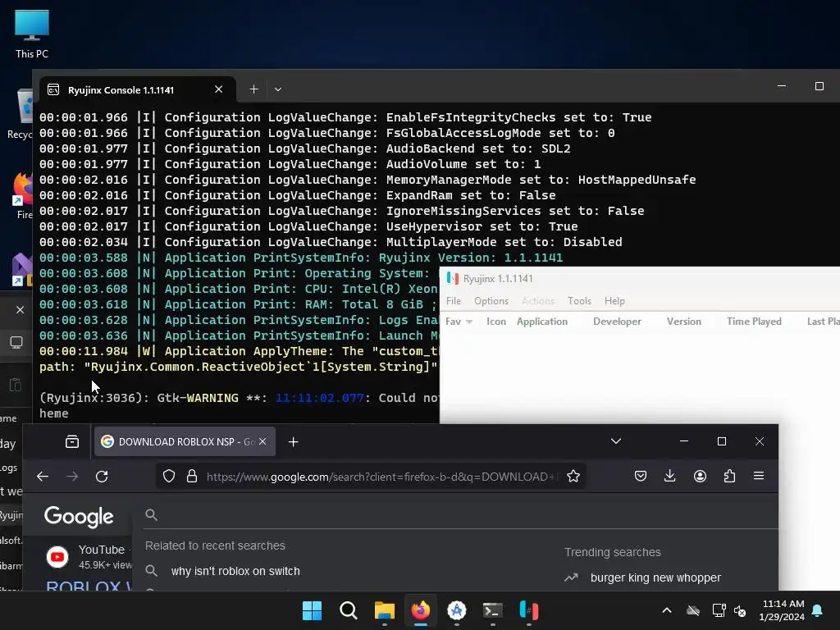Viewport: 840px width, 630px height.
Task: Click the Google search input box
Action: tap(461, 515)
